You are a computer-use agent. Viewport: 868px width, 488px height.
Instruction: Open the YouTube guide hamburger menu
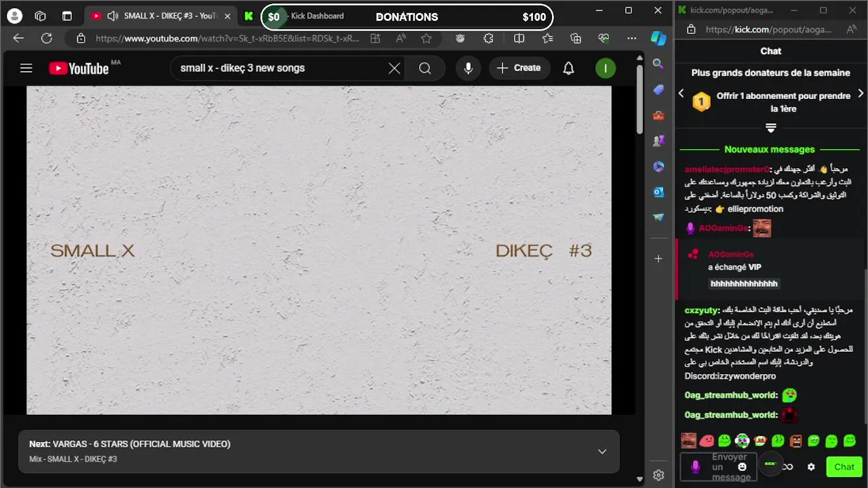click(x=26, y=68)
